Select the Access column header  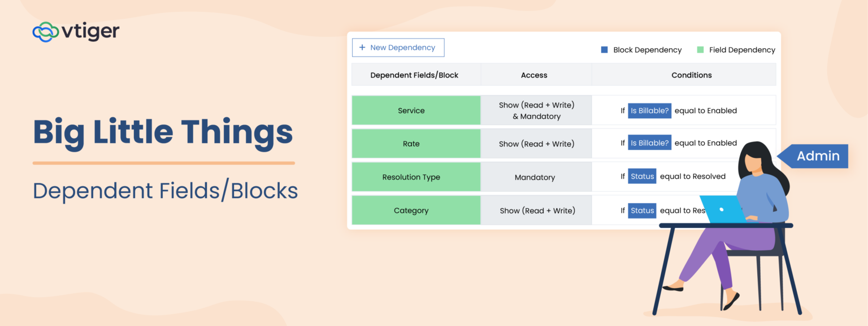coord(534,75)
